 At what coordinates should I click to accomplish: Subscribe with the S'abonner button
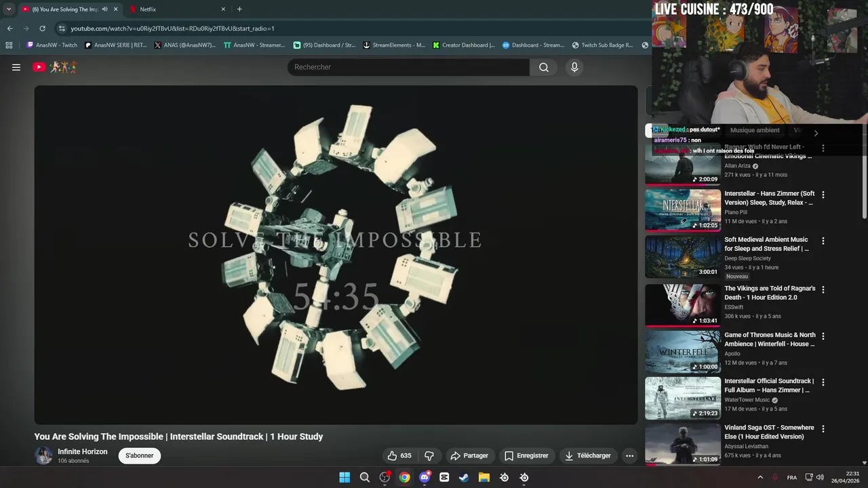pyautogui.click(x=139, y=455)
